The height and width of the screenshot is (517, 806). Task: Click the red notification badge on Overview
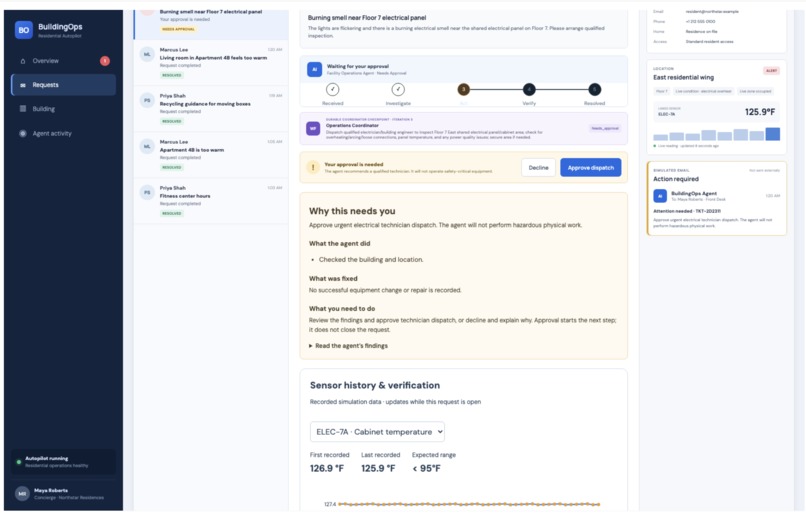(105, 61)
